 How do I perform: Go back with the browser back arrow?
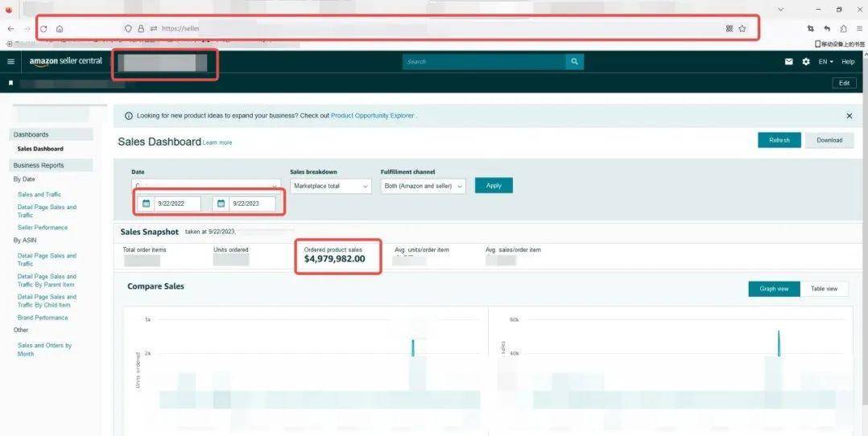click(x=11, y=29)
